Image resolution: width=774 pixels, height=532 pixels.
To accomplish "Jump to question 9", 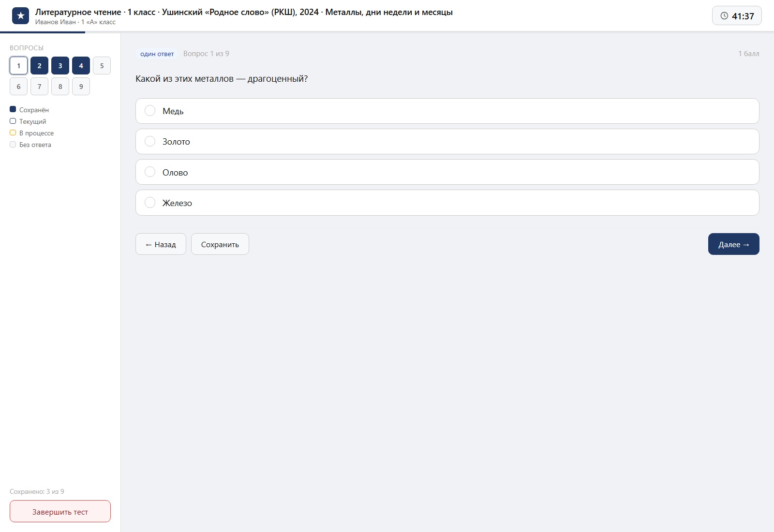I will tap(81, 87).
